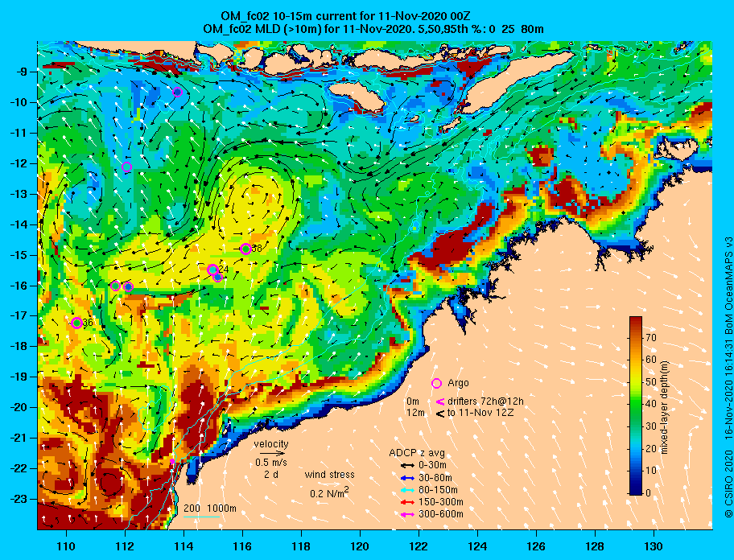Click the 'wind stress' label
Viewport: 734px width, 560px height.
click(x=329, y=475)
